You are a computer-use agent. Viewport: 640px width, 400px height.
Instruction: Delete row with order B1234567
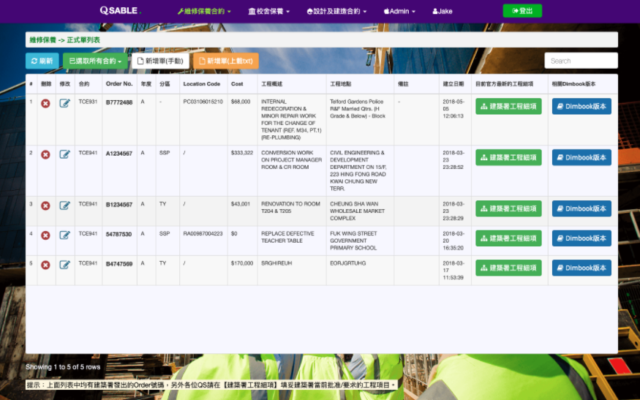click(x=45, y=206)
